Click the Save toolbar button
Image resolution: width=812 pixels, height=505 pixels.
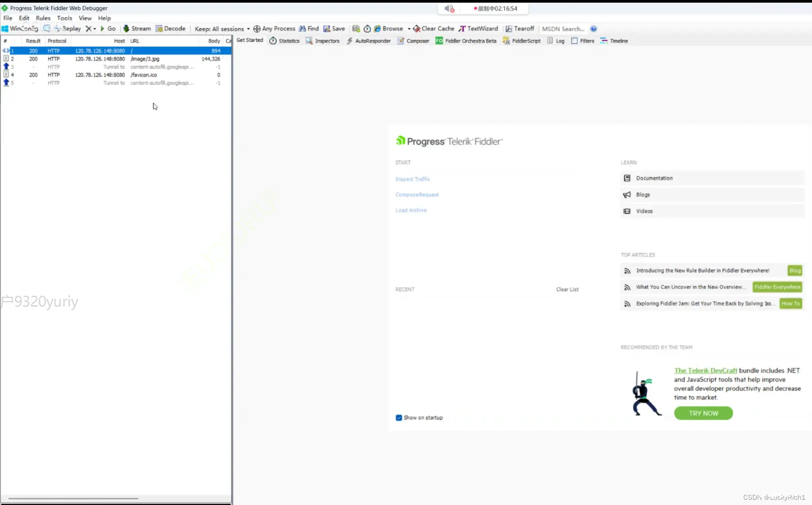point(334,28)
